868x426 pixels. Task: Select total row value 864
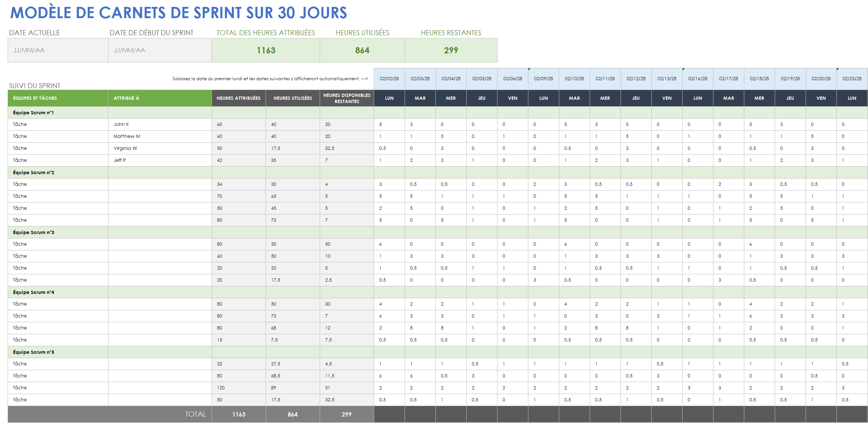point(293,414)
